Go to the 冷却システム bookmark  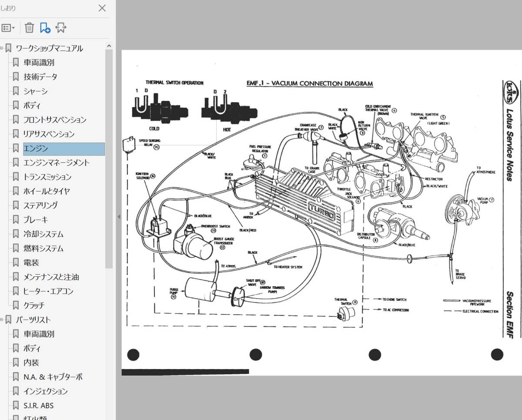tap(43, 234)
